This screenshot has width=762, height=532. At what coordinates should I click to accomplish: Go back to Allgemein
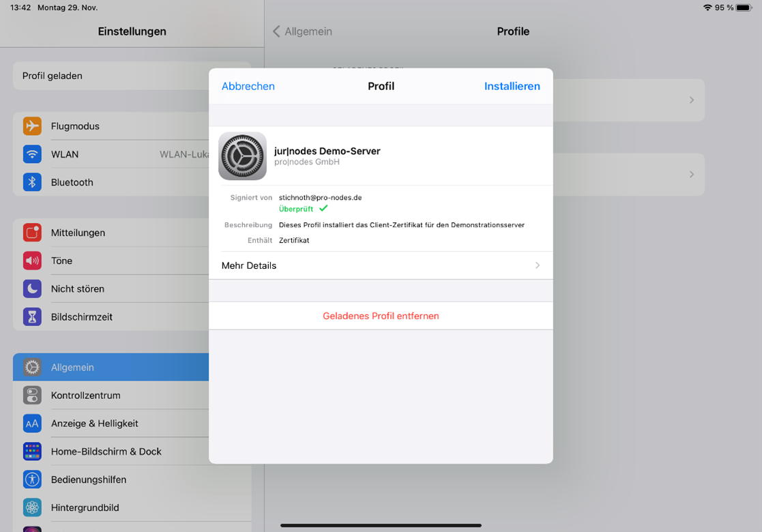[302, 31]
